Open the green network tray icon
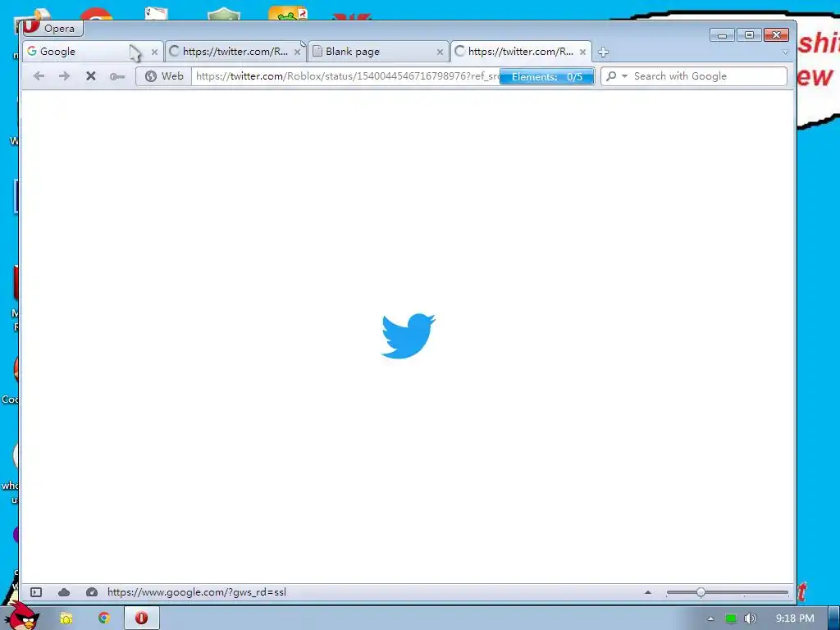This screenshot has height=630, width=840. pyautogui.click(x=731, y=619)
